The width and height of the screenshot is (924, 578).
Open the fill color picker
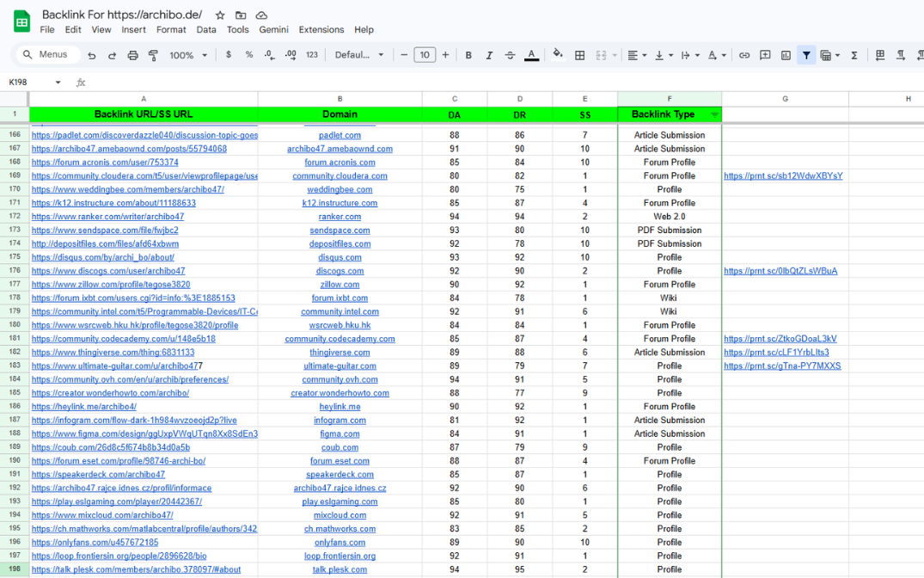(558, 55)
